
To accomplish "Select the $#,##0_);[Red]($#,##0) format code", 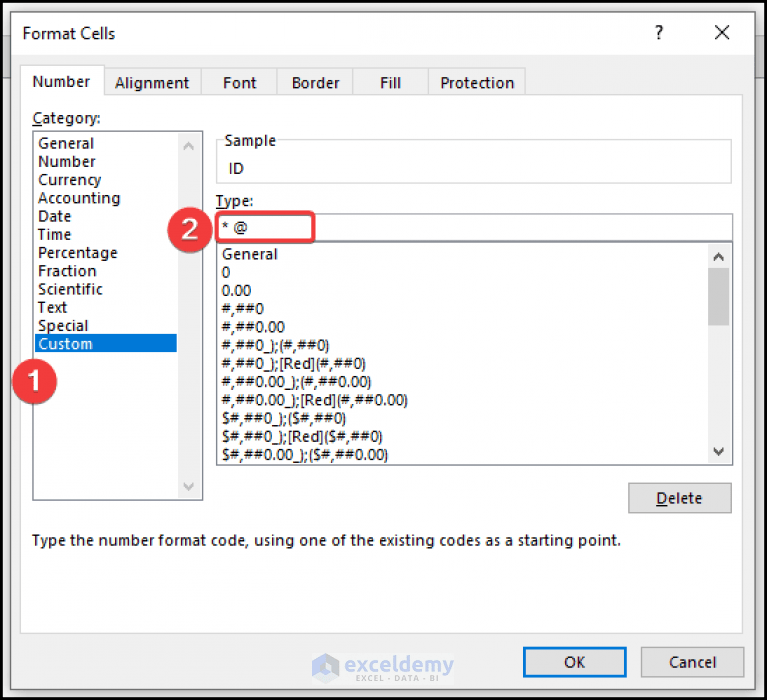I will (x=462, y=436).
